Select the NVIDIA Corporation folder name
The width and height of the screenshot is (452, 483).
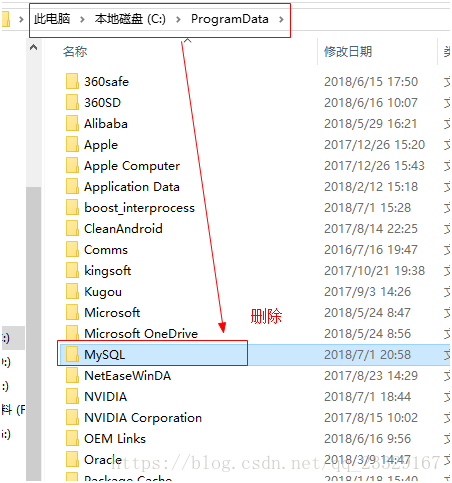(143, 418)
